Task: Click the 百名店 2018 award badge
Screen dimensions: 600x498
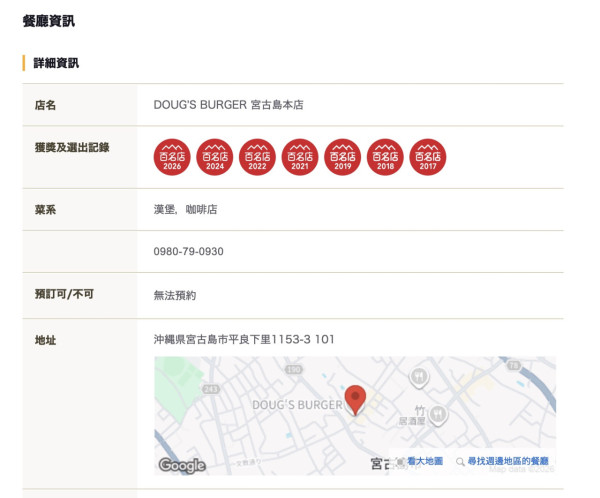Action: pyautogui.click(x=385, y=157)
